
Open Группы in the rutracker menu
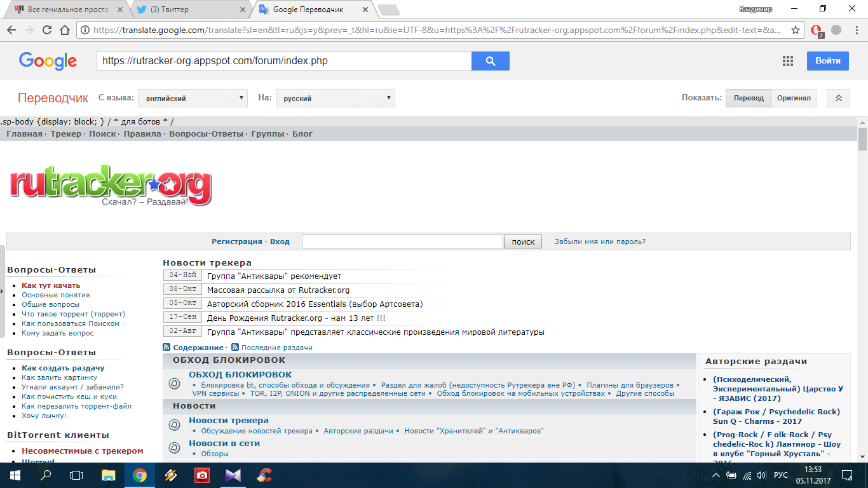(268, 134)
